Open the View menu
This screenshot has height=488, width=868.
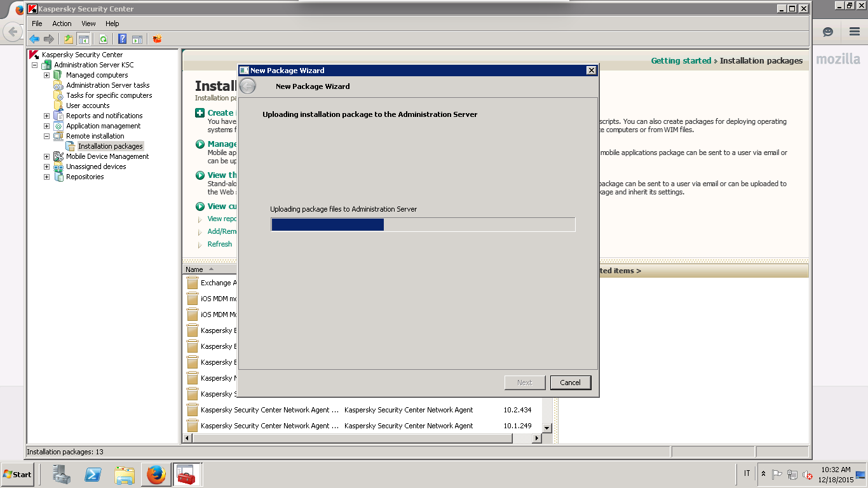(88, 24)
